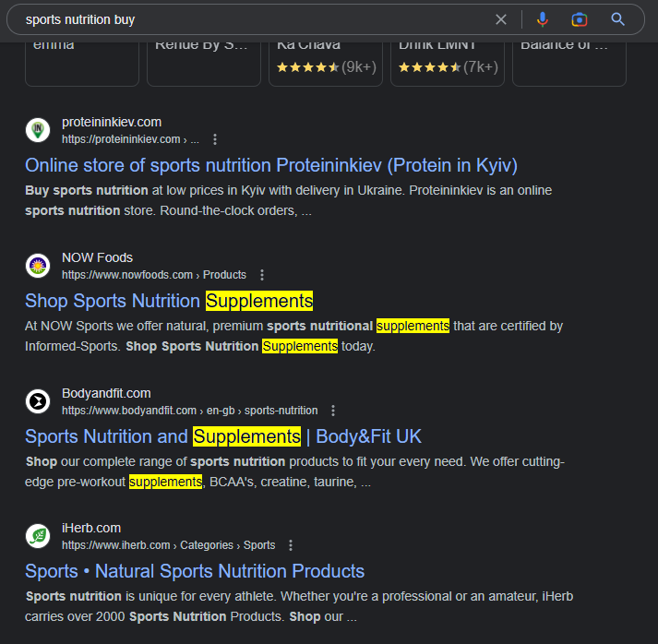Open the emma product card
The image size is (658, 644).
(x=82, y=64)
